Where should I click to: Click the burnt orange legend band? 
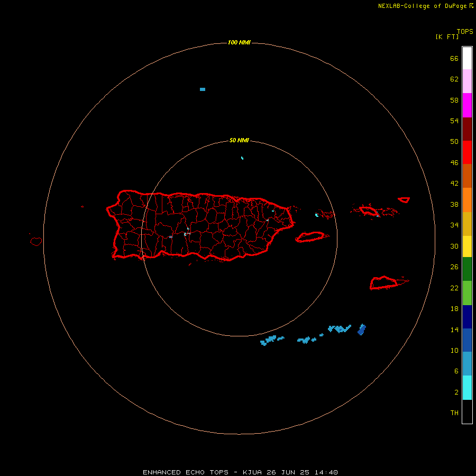click(x=467, y=176)
